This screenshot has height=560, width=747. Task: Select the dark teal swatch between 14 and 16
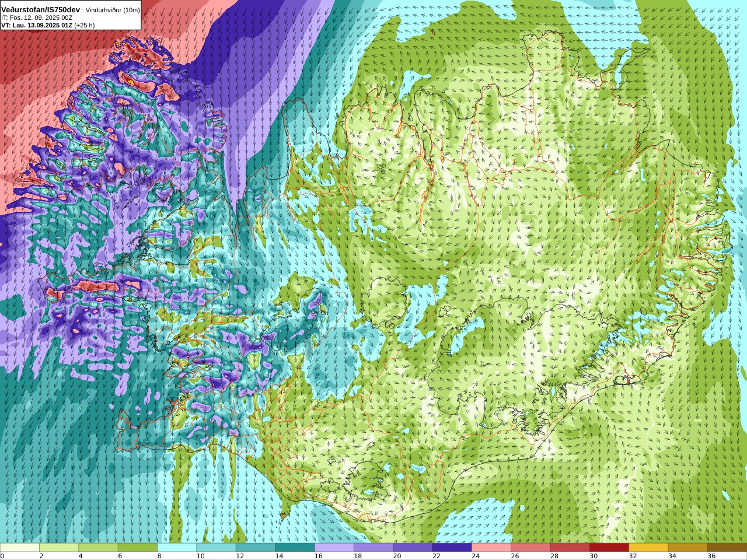(295, 548)
